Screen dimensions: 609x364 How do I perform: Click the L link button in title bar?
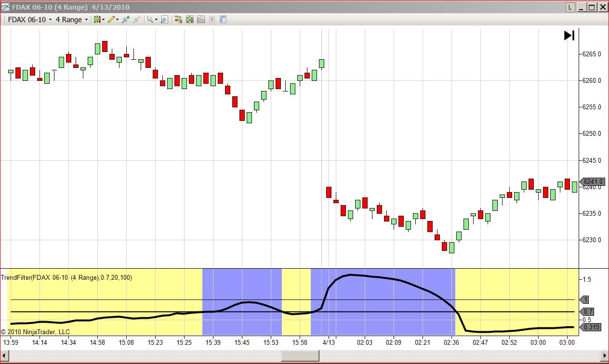[570, 7]
